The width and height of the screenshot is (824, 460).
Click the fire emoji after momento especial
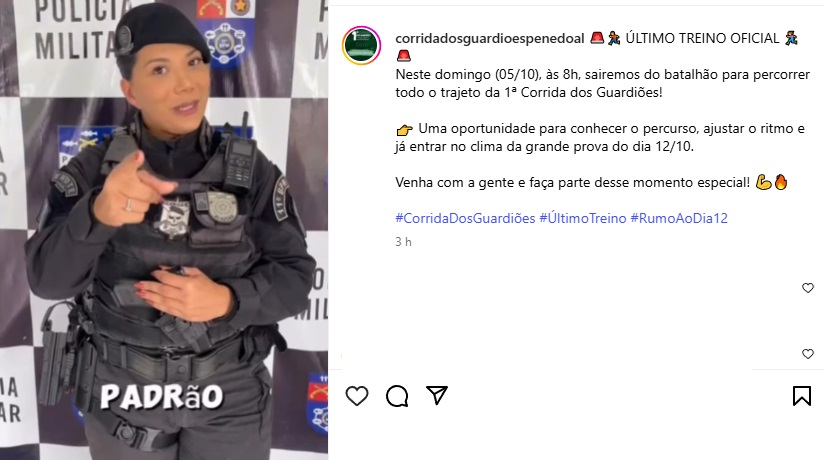pyautogui.click(x=781, y=182)
